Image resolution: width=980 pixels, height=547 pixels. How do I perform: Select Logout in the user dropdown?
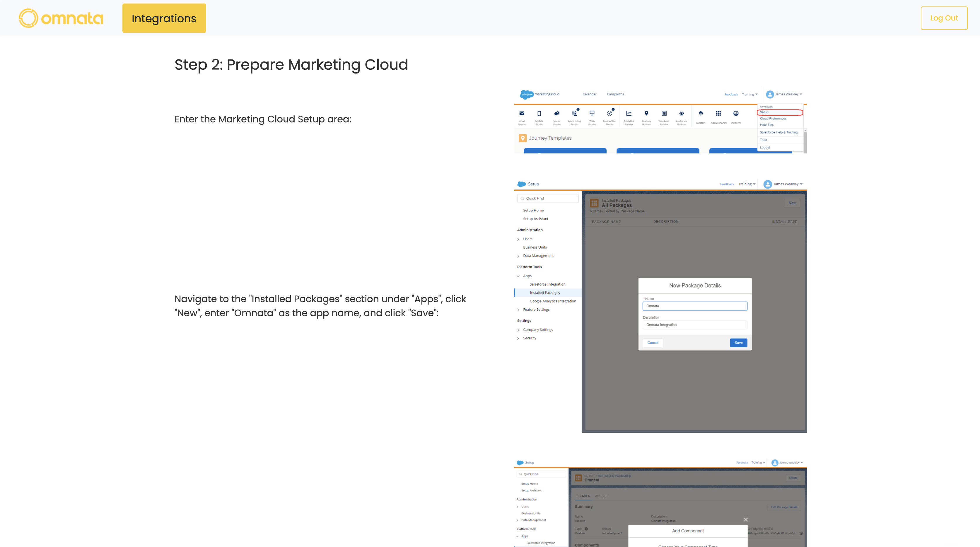(765, 148)
